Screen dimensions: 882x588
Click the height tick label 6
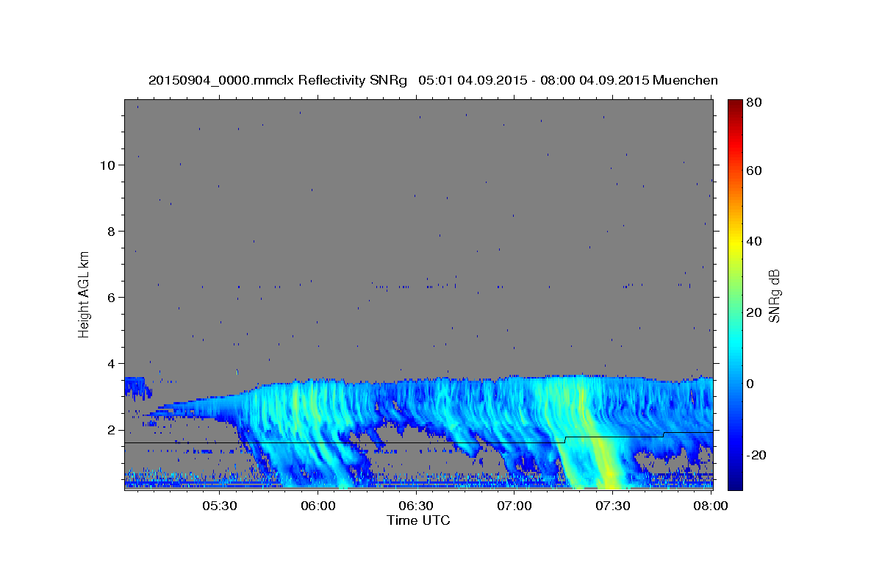pyautogui.click(x=112, y=297)
